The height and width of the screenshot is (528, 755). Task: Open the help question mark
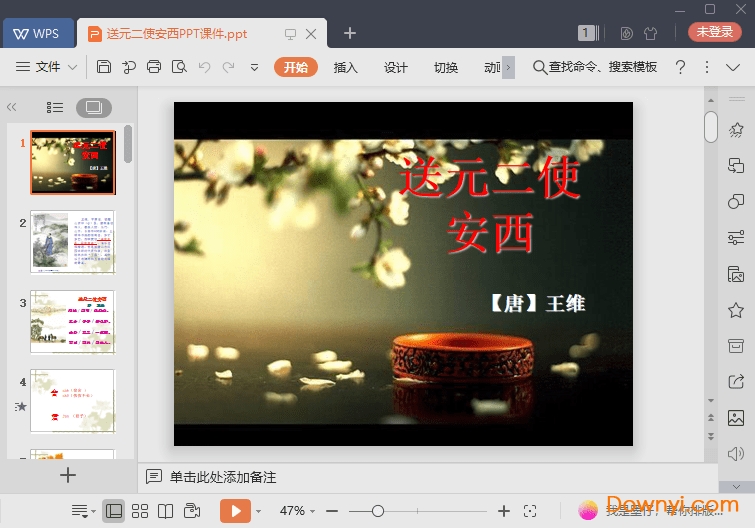(680, 67)
